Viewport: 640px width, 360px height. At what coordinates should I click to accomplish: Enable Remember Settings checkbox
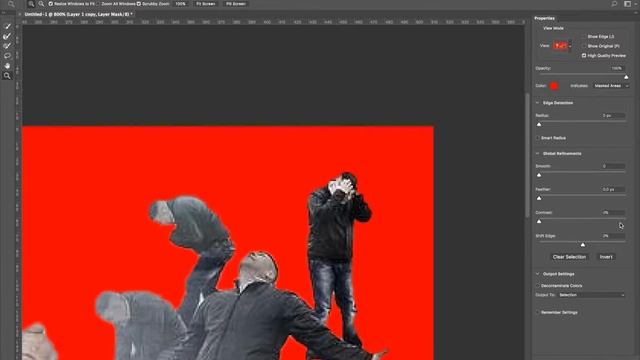click(538, 312)
